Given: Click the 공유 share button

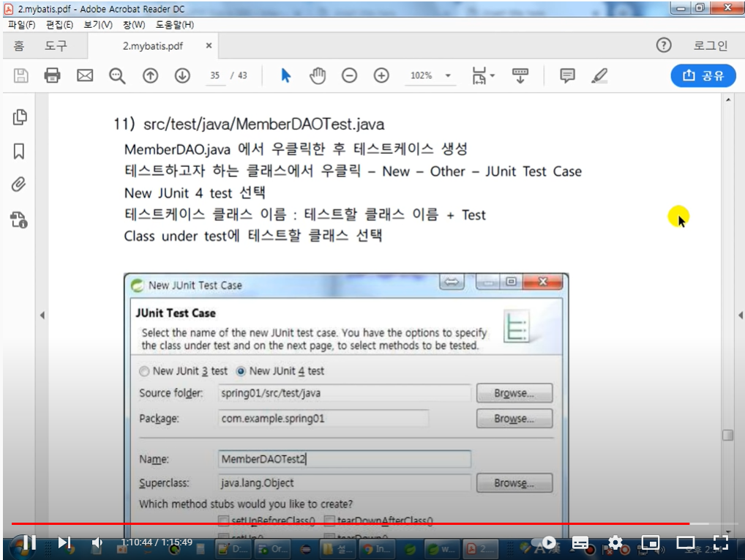Looking at the screenshot, I should click(x=703, y=75).
